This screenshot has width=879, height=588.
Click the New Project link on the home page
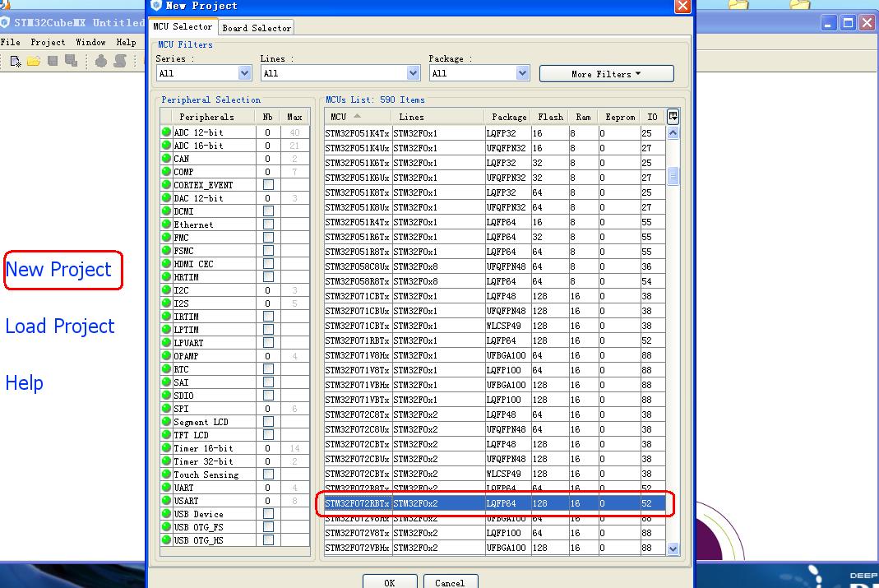pyautogui.click(x=59, y=270)
